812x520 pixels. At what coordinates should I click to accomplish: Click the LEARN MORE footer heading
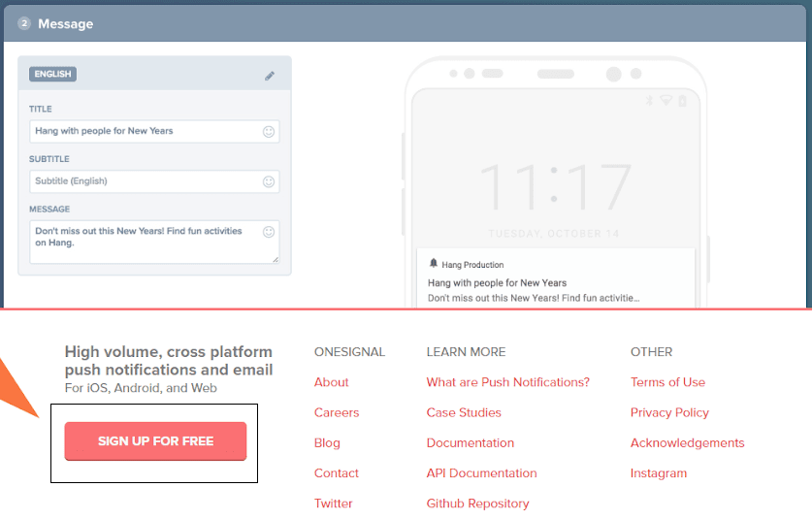[466, 352]
